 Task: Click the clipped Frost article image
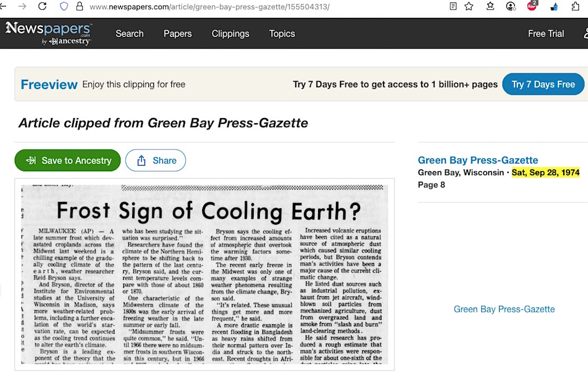[x=204, y=274]
